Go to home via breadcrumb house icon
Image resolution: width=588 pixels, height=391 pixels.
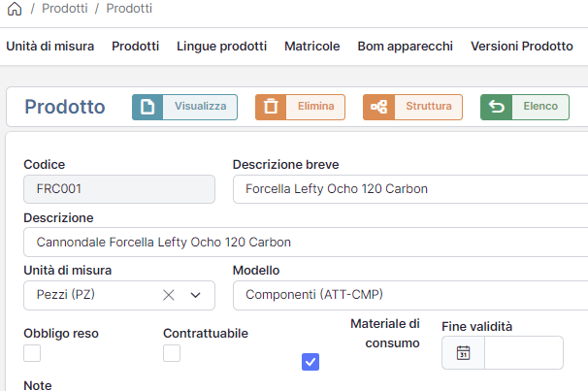click(x=15, y=9)
